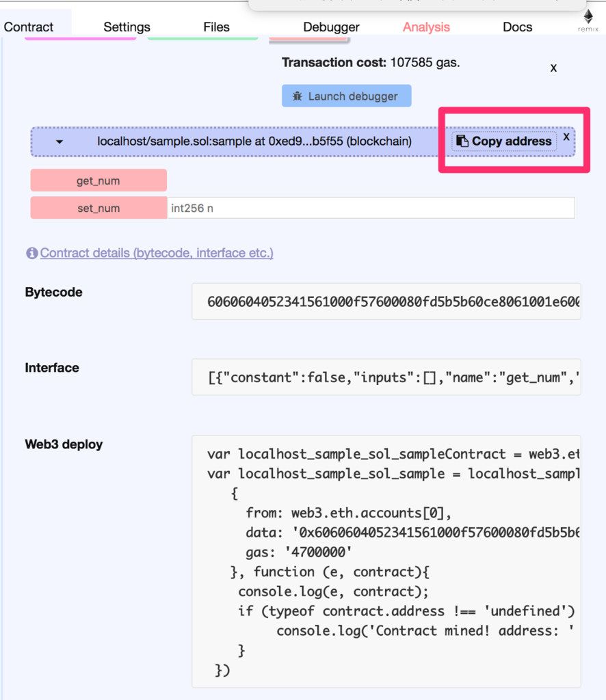Click the Bytecode label
This screenshot has height=700, width=606.
pyautogui.click(x=53, y=292)
